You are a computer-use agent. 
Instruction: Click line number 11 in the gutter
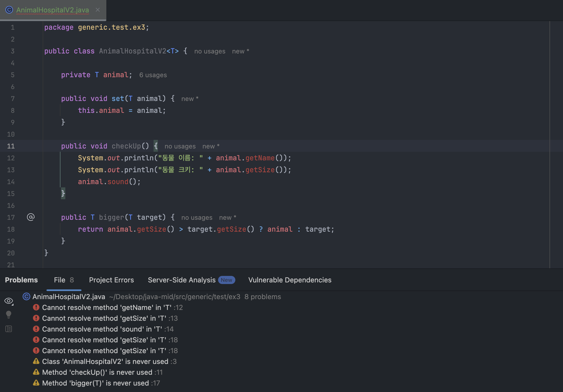point(11,146)
